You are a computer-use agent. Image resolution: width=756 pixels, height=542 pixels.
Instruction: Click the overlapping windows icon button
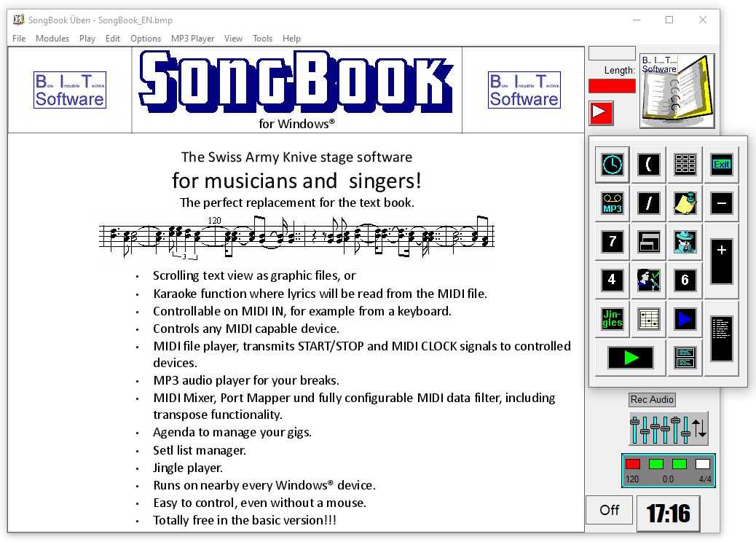click(648, 242)
